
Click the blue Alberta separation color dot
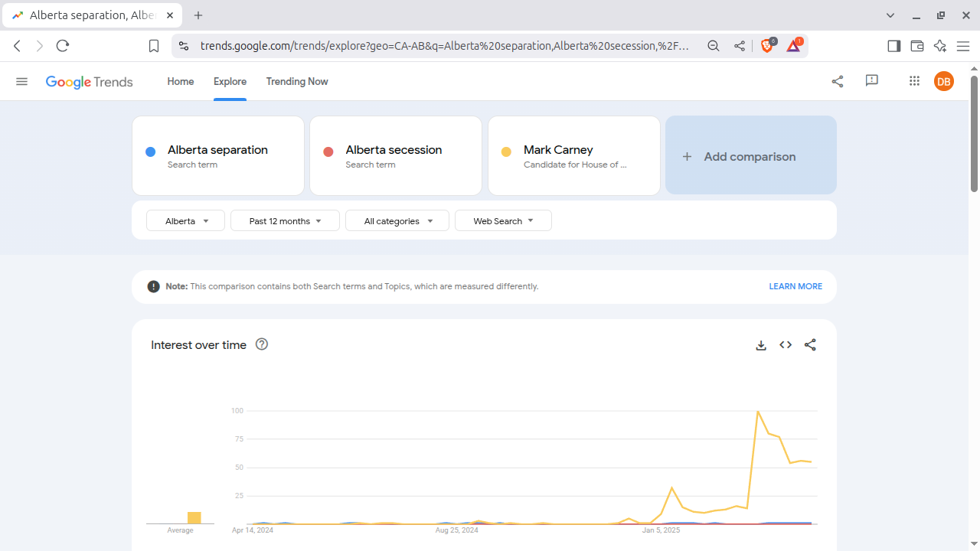pos(151,152)
